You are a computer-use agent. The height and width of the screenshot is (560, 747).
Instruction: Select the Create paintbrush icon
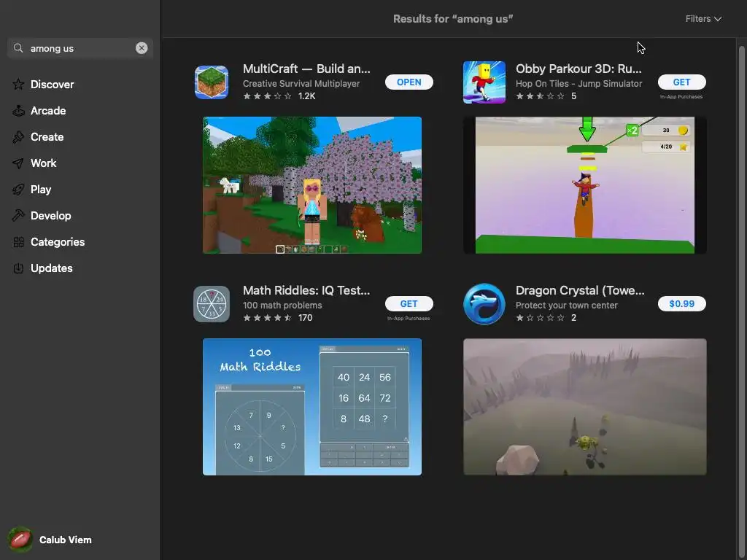pos(18,136)
